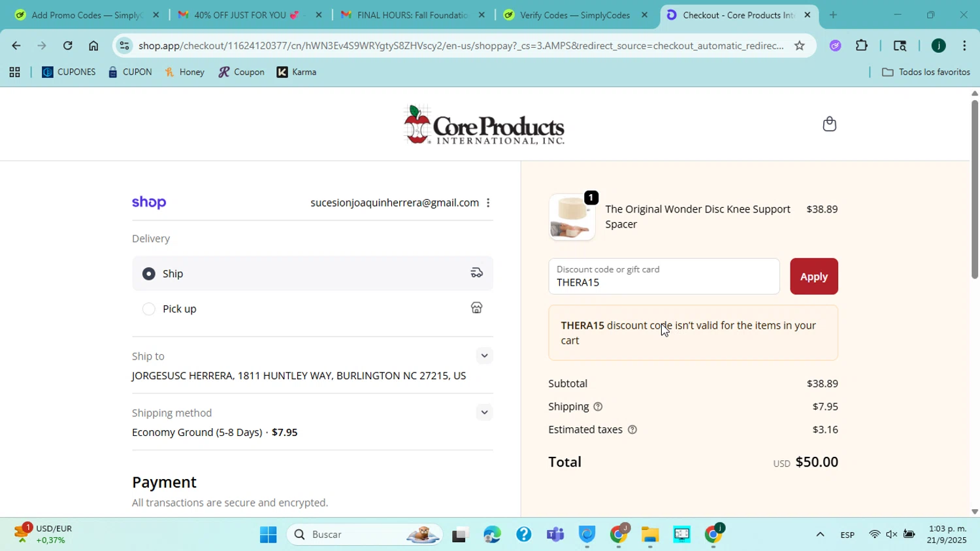Open the Windows Start menu
Image resolution: width=980 pixels, height=551 pixels.
click(268, 535)
